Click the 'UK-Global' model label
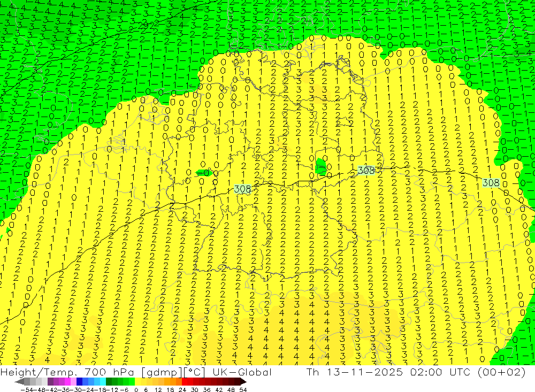 (242, 372)
